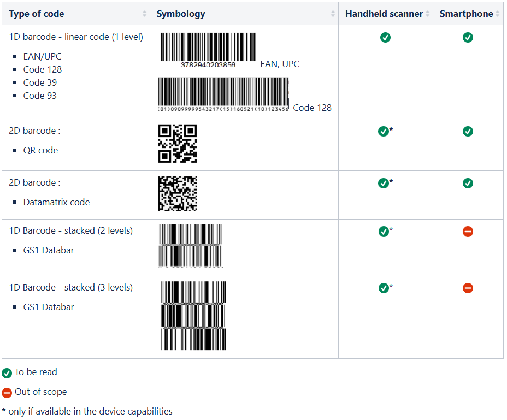Screen dimensions: 507x420
Task: Click the 'Out of scope' legend icon
Action: pyautogui.click(x=7, y=392)
